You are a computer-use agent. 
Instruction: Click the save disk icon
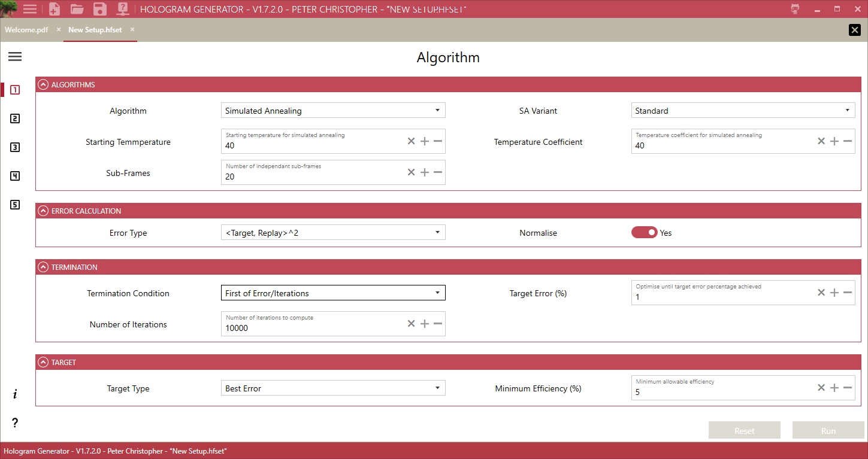click(x=99, y=9)
